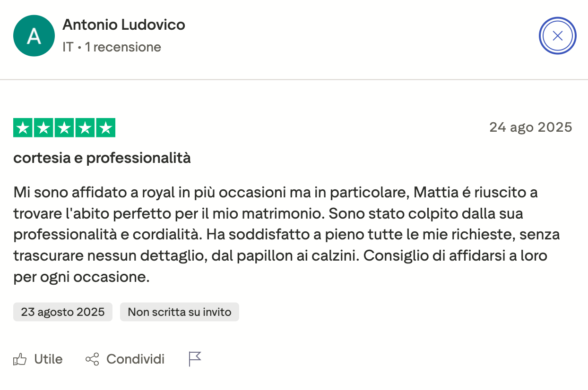
Task: Click the "23 agosto 2025" experience date tag
Action: point(63,312)
